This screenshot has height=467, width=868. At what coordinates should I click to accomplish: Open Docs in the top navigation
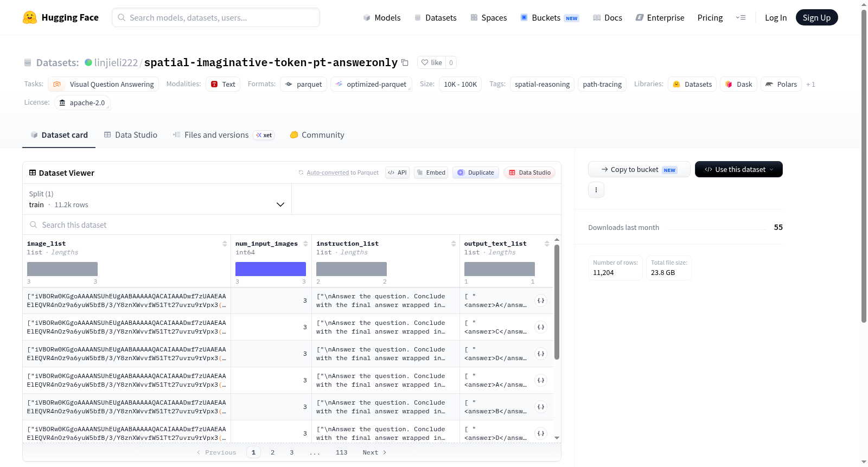tap(608, 18)
